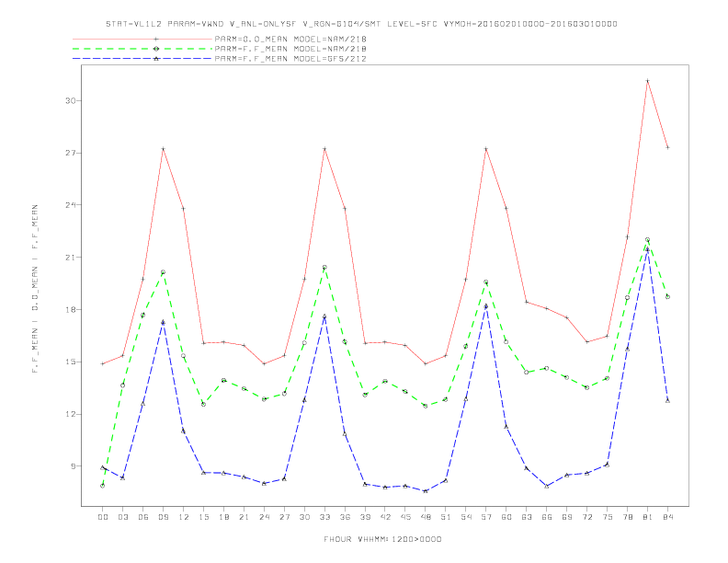
Task: Click x-axis tick label 21
Action: 244,517
